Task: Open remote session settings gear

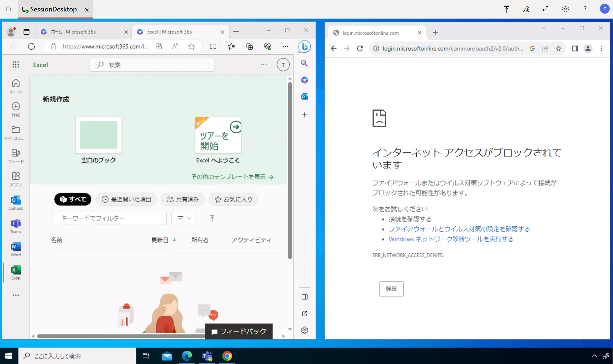Action: [x=565, y=9]
